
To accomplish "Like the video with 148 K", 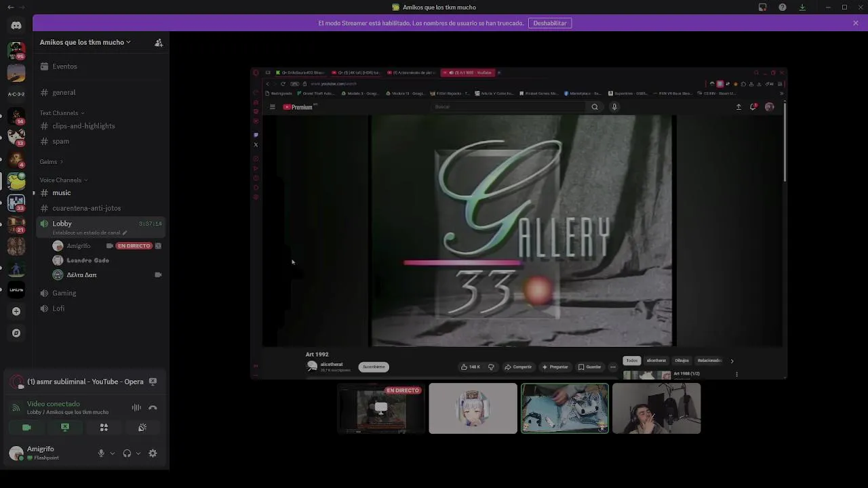I will [x=471, y=367].
